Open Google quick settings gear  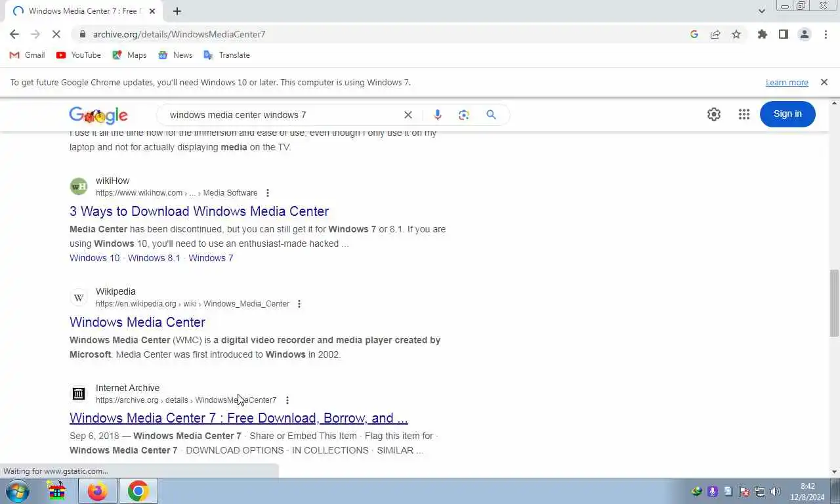click(x=714, y=114)
